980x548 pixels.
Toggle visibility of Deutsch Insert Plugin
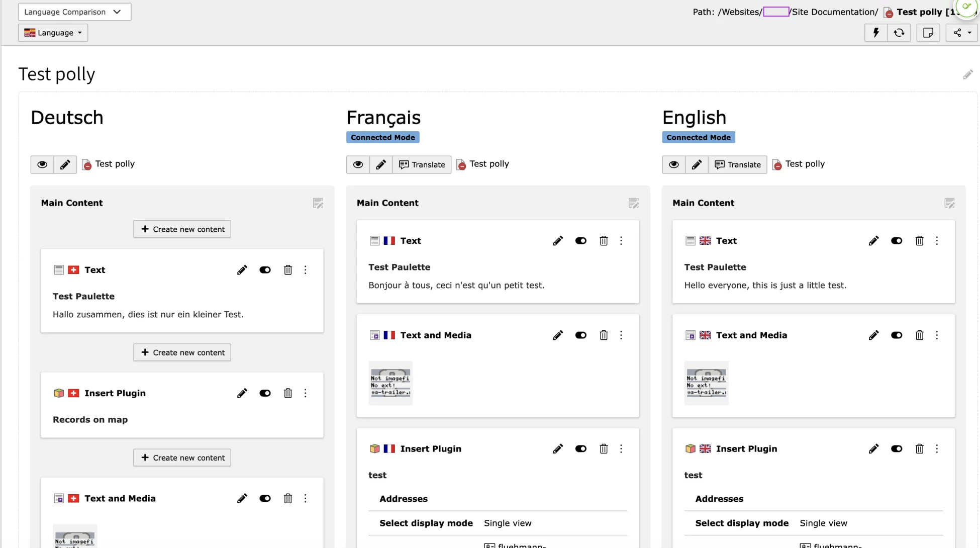click(x=265, y=393)
